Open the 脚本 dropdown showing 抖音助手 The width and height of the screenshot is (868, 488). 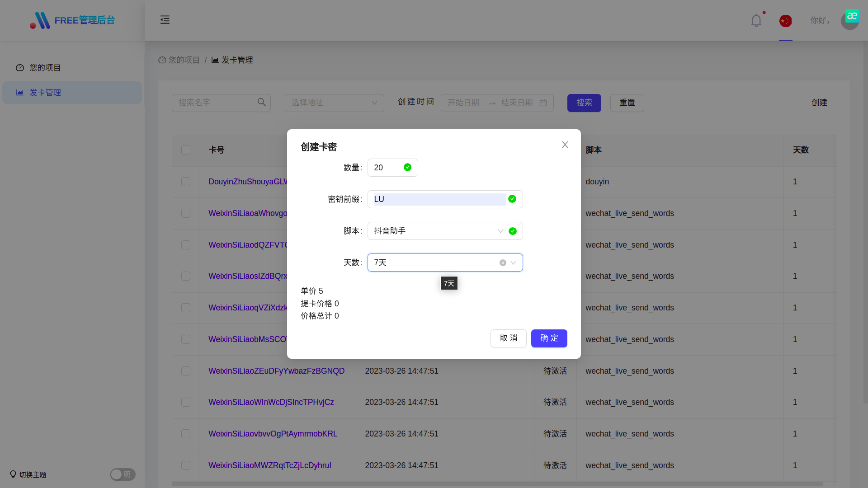[x=445, y=231]
